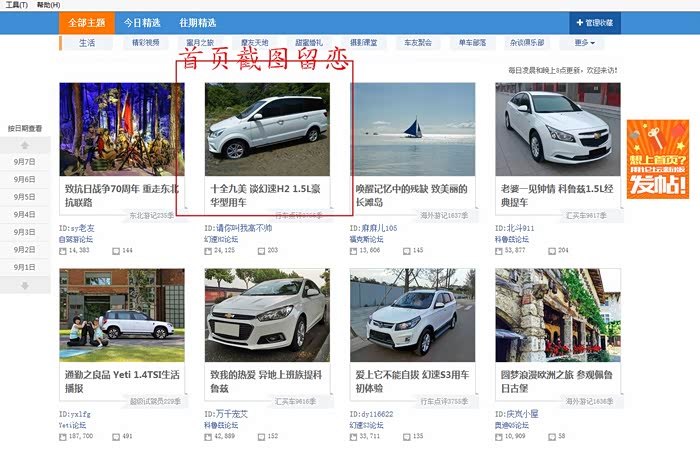Click the down arrow under the date list

(25, 285)
